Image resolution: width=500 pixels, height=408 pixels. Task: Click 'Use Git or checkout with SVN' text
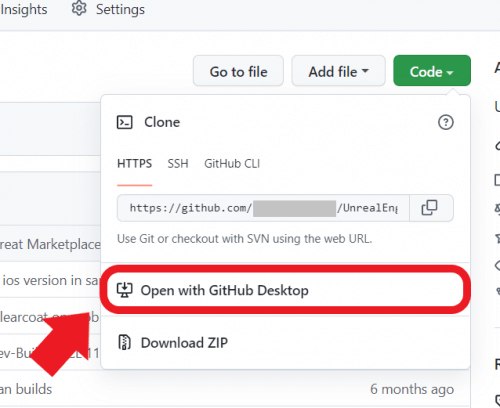(x=245, y=239)
